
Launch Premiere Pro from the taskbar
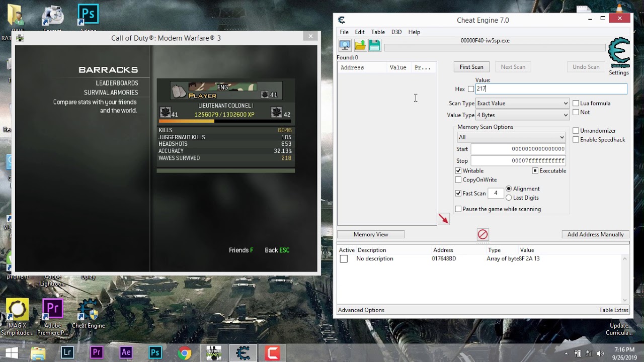pyautogui.click(x=97, y=353)
